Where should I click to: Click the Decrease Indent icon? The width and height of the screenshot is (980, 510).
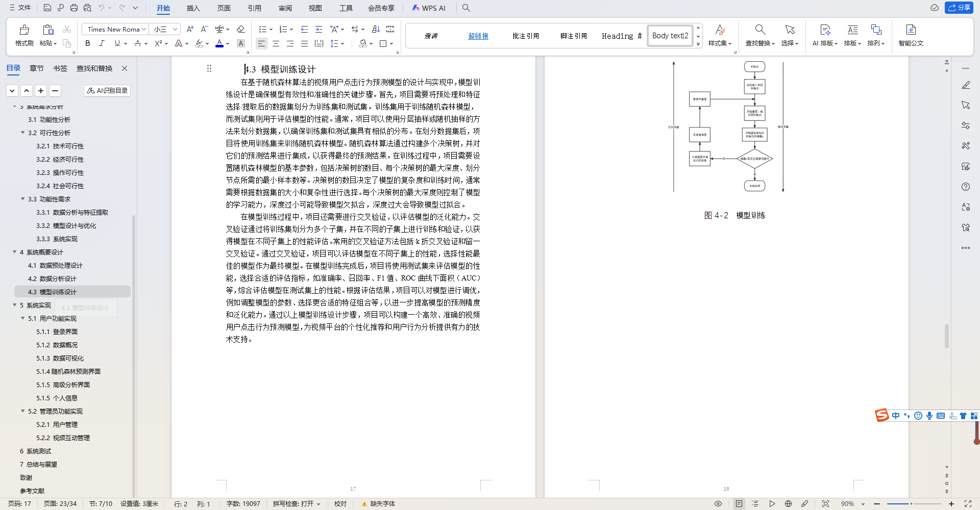pyautogui.click(x=304, y=29)
